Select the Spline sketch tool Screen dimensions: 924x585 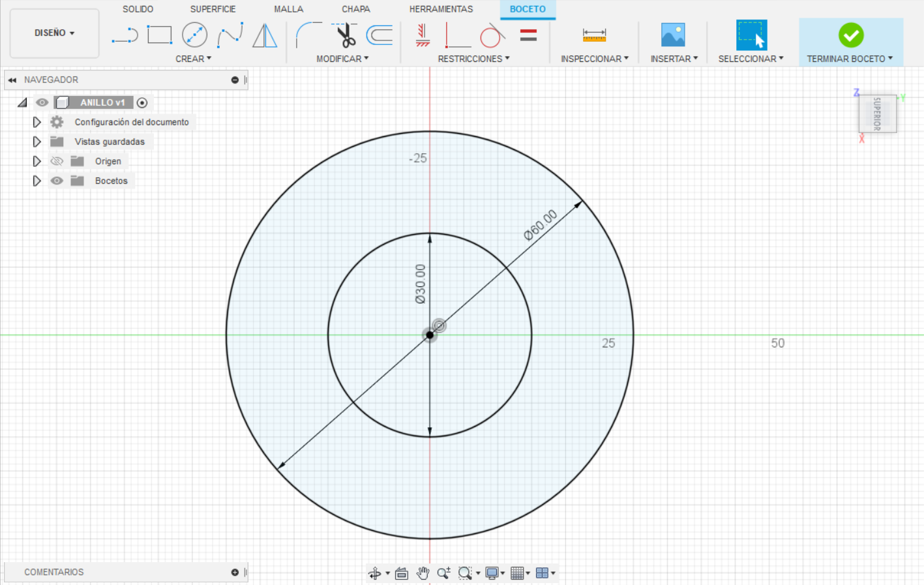pos(230,35)
